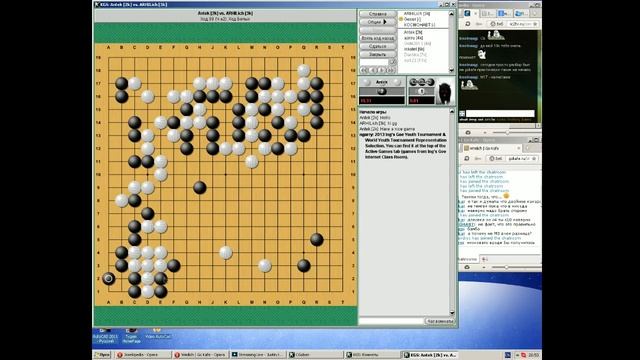Viewport: 640px width, 360px height.
Task: Click the 'Antek [2k]: Have a nice game' message
Action: coord(387,129)
